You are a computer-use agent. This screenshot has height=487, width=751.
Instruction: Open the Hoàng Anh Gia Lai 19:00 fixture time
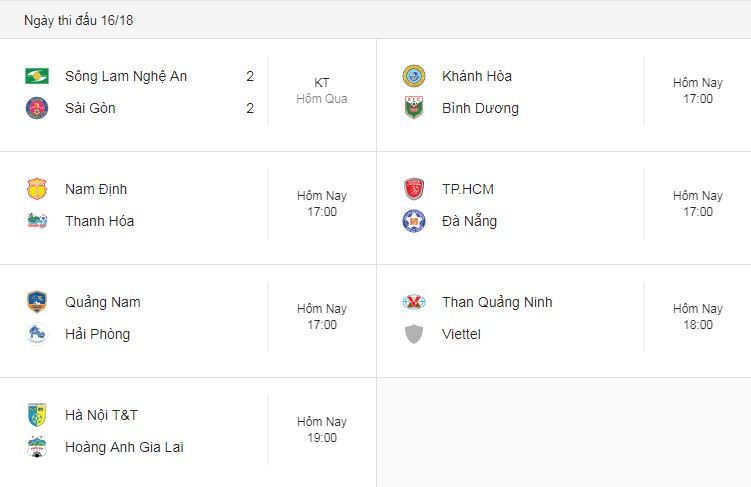(322, 438)
